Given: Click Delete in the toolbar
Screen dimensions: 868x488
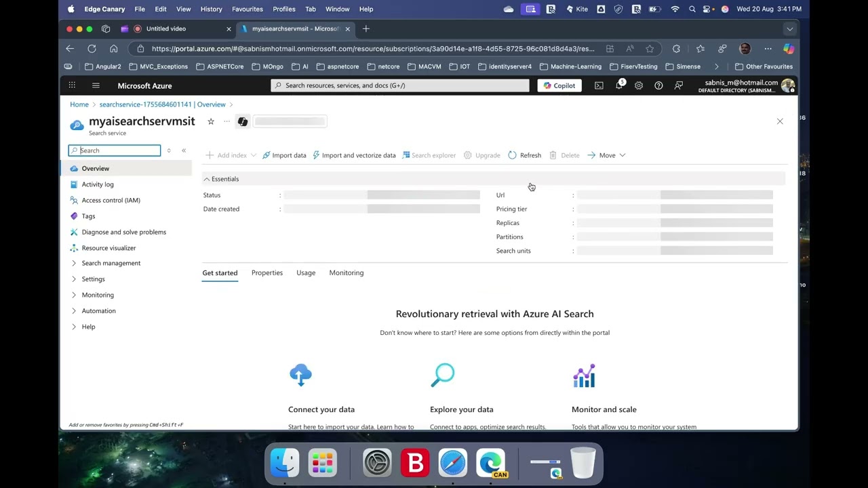Looking at the screenshot, I should [564, 155].
